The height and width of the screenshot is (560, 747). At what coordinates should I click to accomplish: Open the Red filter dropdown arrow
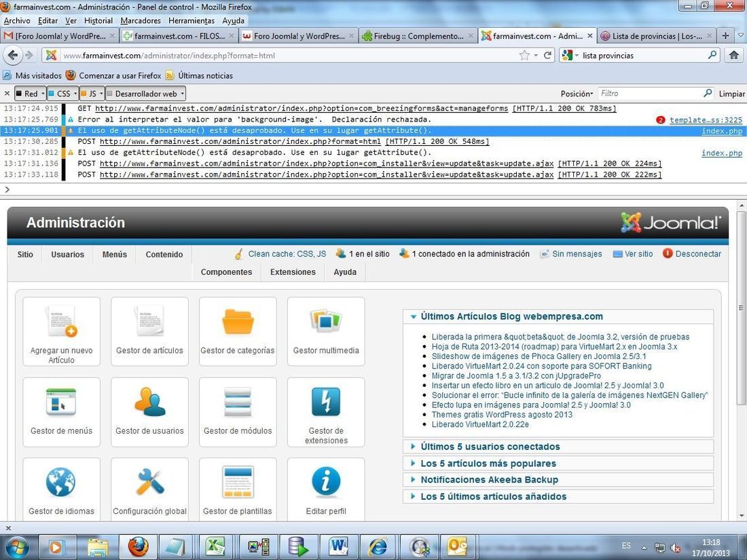point(43,94)
